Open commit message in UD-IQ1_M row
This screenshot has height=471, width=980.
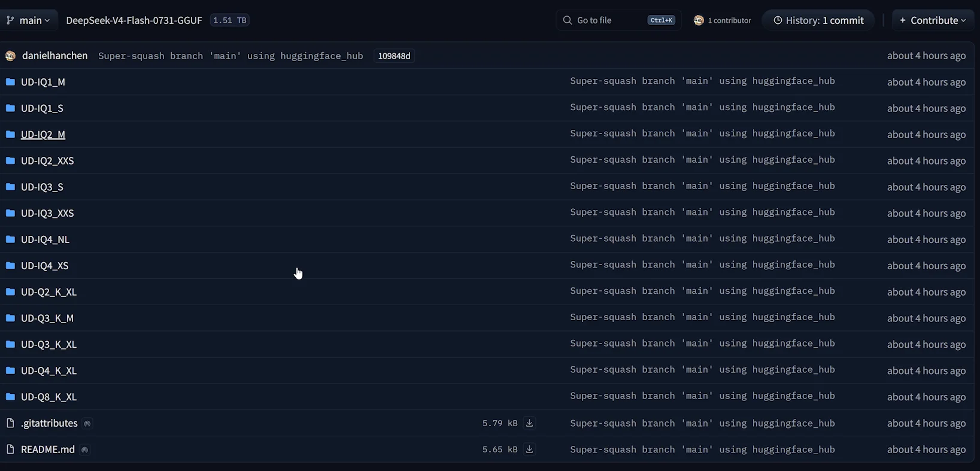pos(702,81)
